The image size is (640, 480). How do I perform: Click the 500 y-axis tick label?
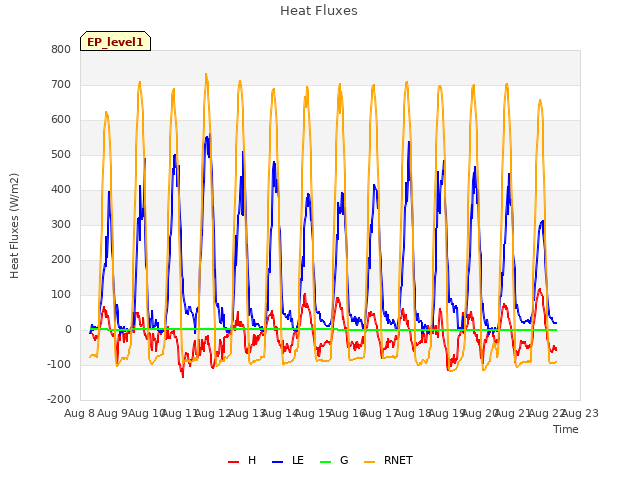coord(61,155)
